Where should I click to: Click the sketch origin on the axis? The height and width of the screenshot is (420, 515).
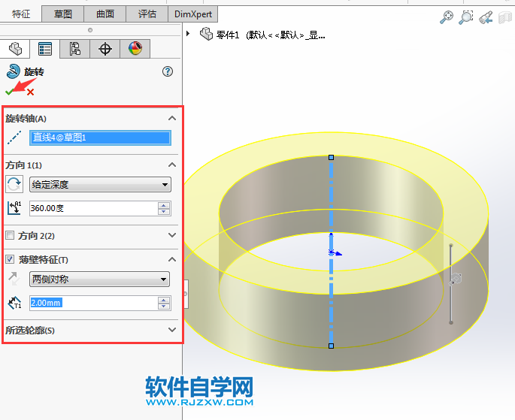coord(331,252)
